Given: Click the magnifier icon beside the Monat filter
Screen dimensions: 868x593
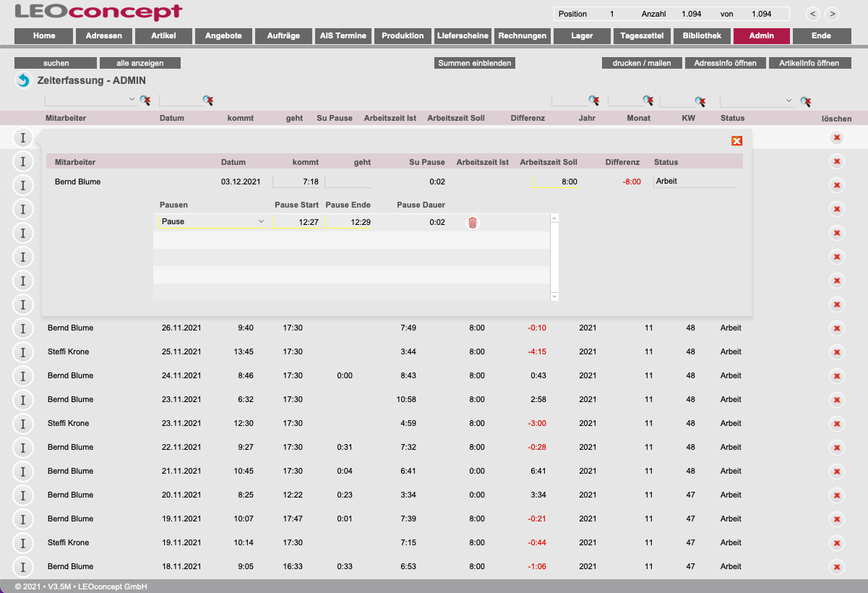Looking at the screenshot, I should pos(649,101).
